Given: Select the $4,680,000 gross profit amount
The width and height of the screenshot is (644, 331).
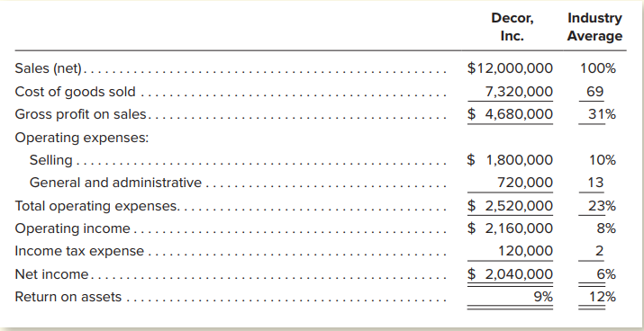Looking at the screenshot, I should [510, 114].
